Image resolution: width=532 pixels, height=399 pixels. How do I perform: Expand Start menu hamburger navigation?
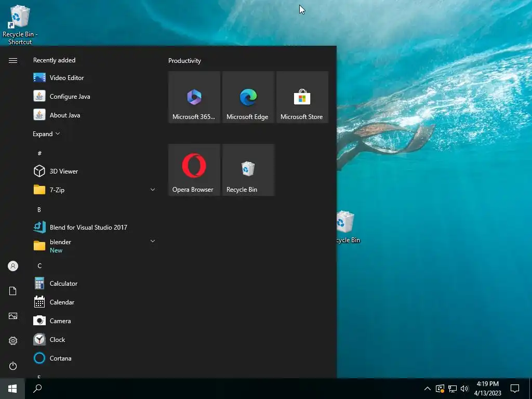[13, 60]
